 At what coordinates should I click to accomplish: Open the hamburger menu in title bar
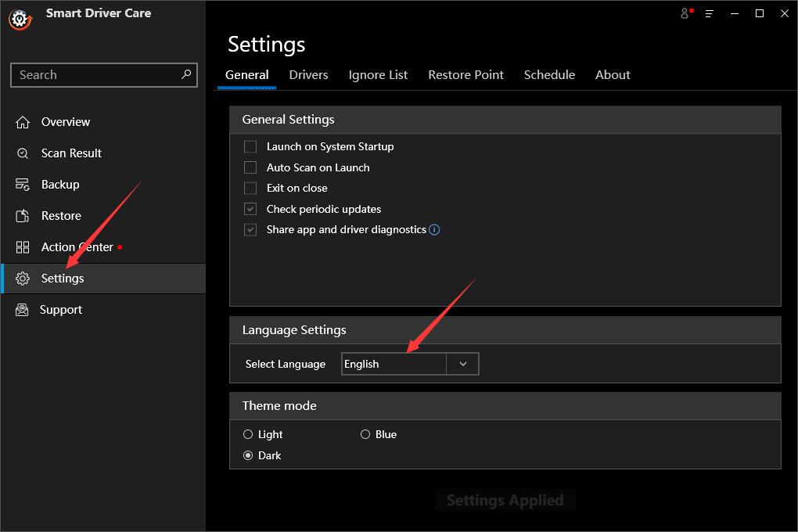[710, 13]
